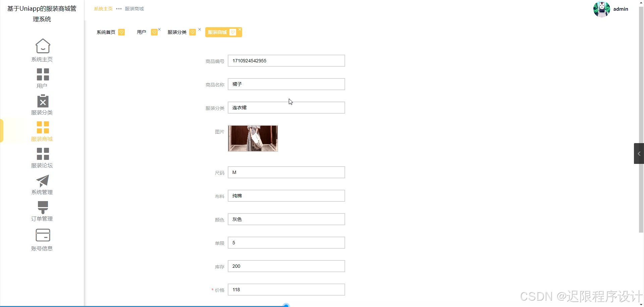Click the admin avatar in the header
Viewport: 644px width, 307px height.
(601, 9)
